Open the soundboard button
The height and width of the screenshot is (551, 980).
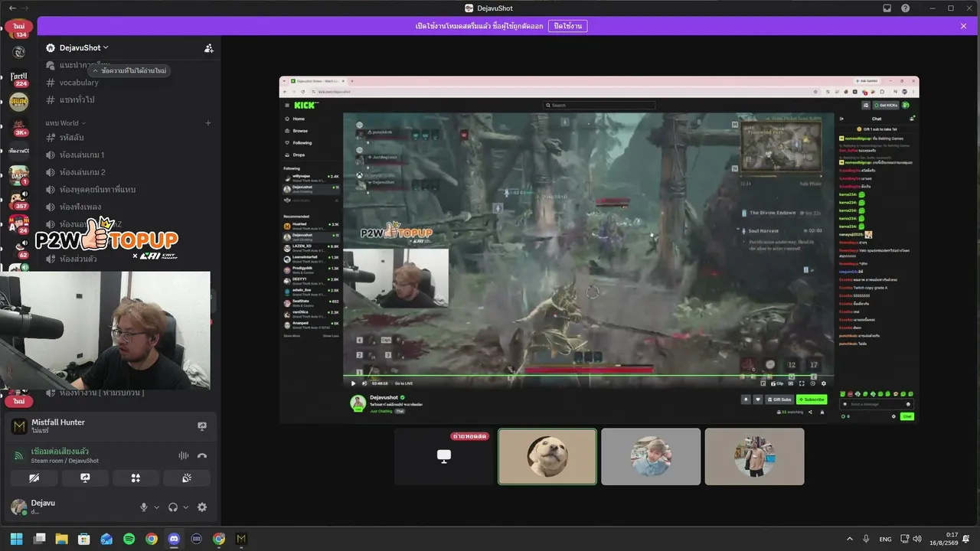click(x=187, y=478)
